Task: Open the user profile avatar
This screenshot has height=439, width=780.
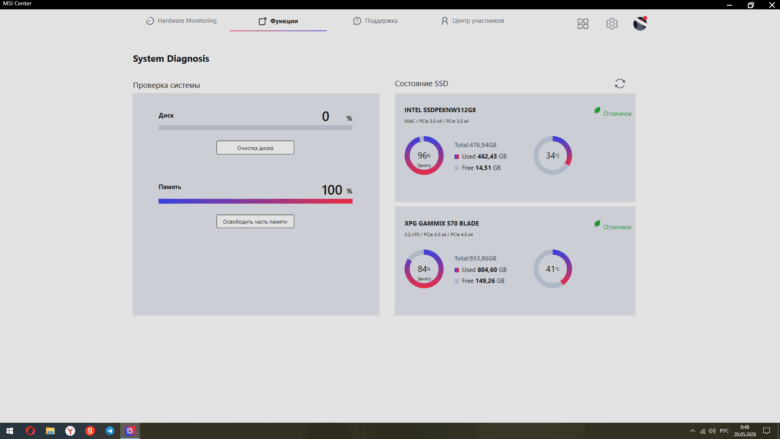Action: point(640,23)
